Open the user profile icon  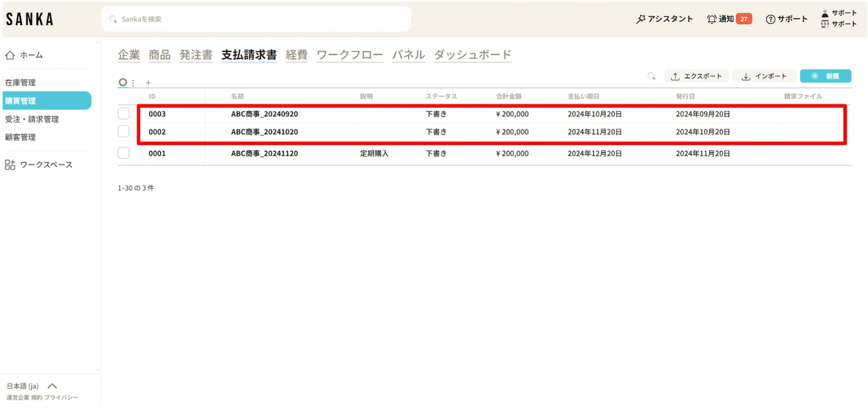[x=825, y=13]
